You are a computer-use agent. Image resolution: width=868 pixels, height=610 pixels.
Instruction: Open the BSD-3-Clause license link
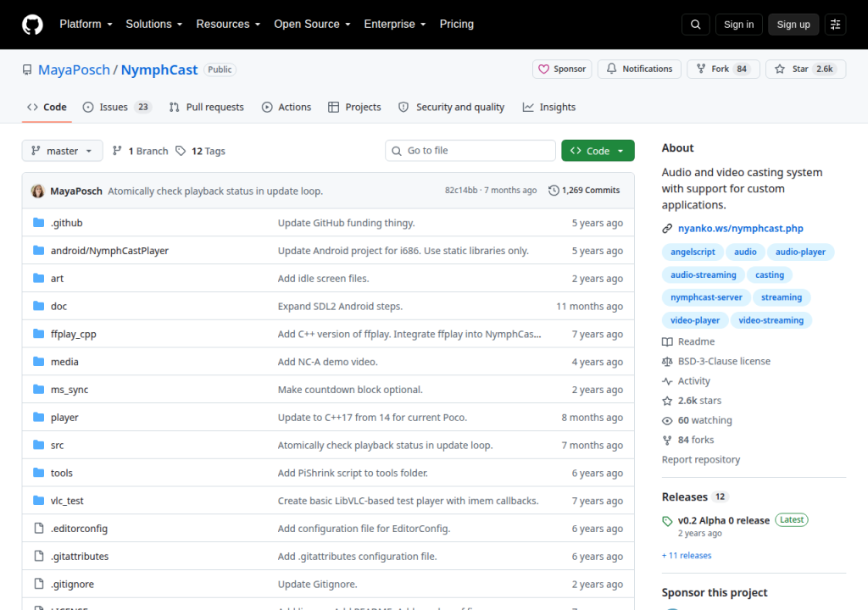(715, 361)
